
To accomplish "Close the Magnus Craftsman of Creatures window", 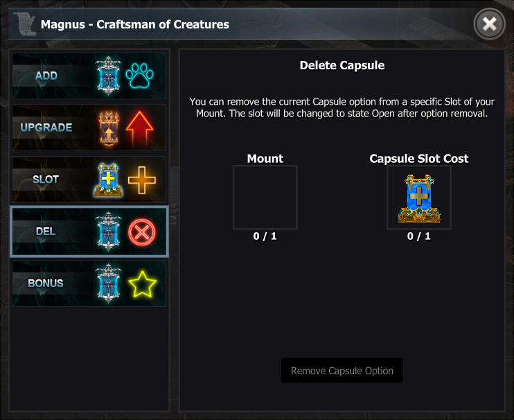I will pyautogui.click(x=489, y=24).
